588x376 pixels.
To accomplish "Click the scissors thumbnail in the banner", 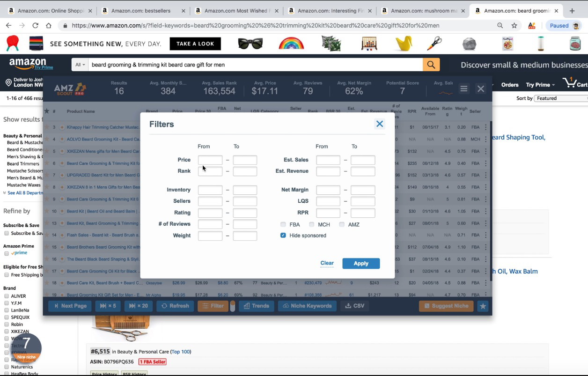I will (x=434, y=44).
